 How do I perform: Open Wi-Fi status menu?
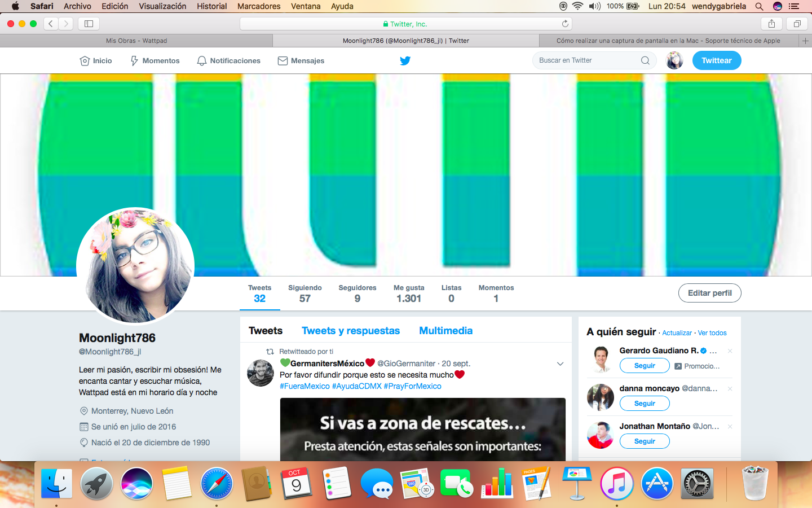point(577,6)
